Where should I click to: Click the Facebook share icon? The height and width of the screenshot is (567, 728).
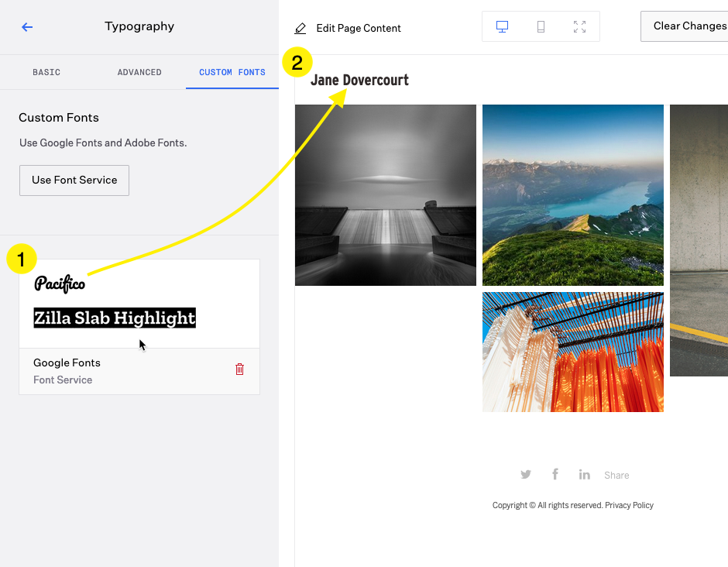pyautogui.click(x=555, y=473)
